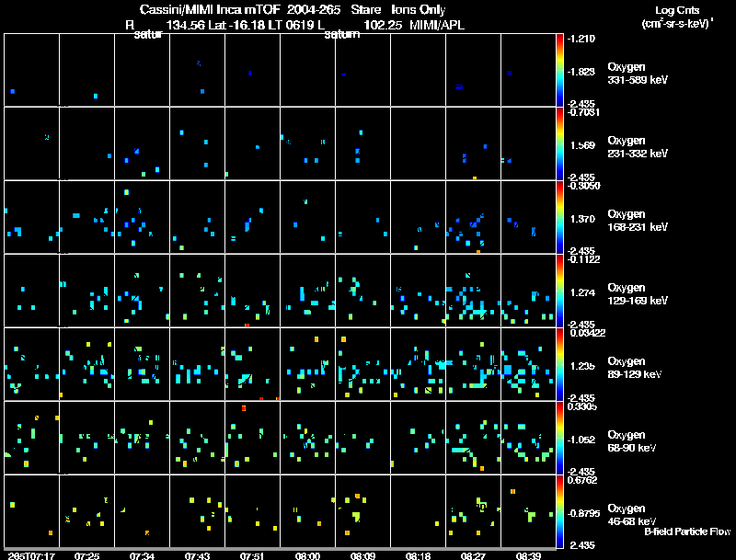Click the color bar beside Oxygen 168-231 keV
This screenshot has width=736, height=560.
coord(559,217)
